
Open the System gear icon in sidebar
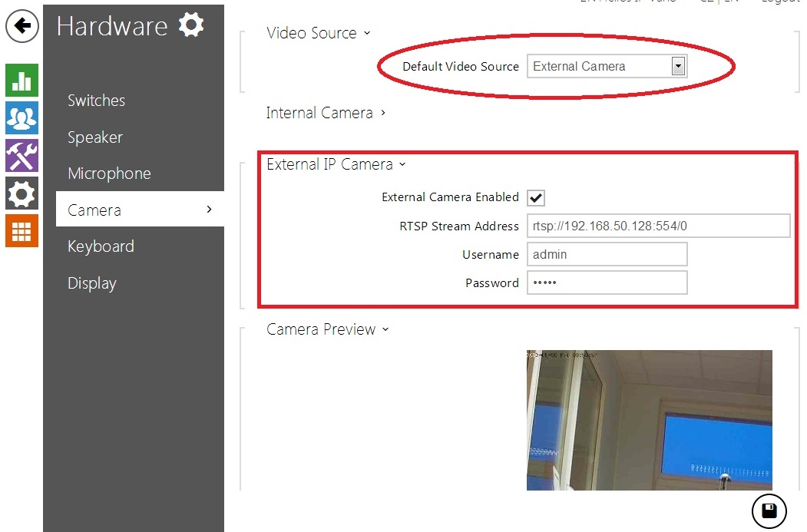[x=21, y=193]
